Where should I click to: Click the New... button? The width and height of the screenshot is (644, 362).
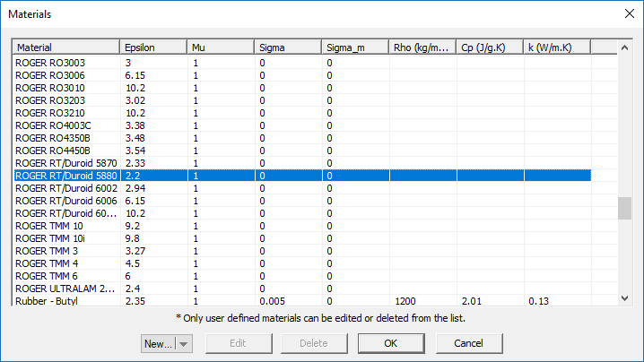[159, 343]
